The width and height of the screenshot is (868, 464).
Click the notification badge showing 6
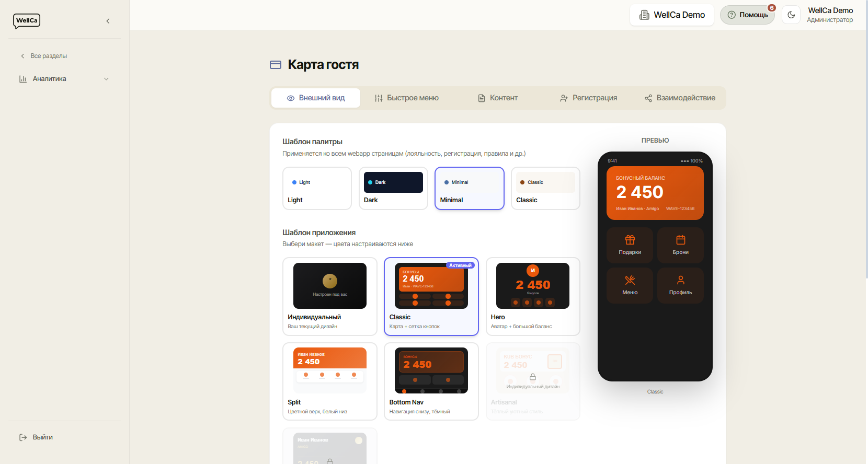pyautogui.click(x=772, y=8)
